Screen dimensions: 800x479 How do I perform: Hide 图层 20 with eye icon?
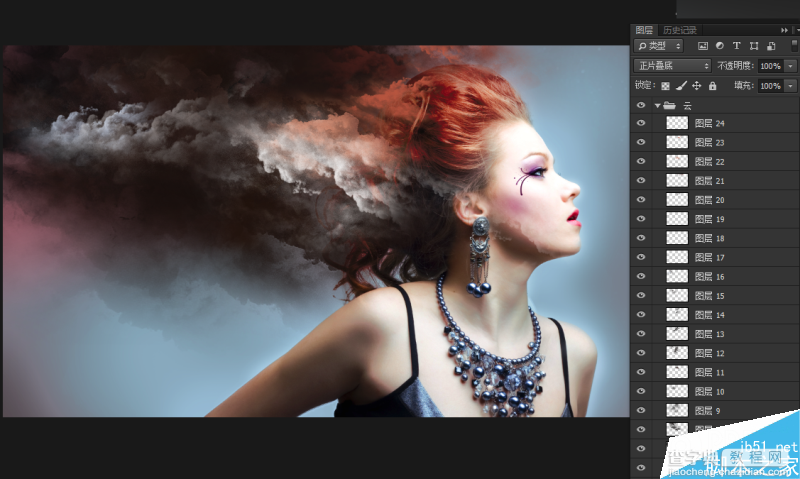click(x=641, y=199)
